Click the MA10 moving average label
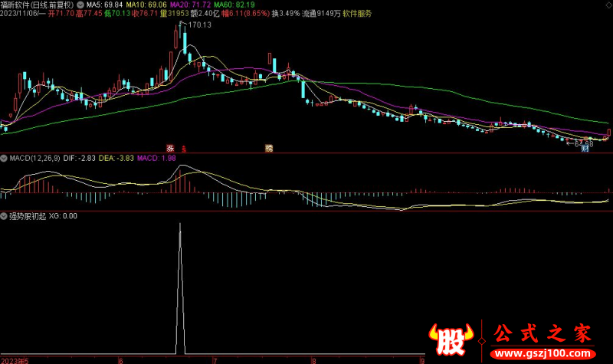The height and width of the screenshot is (364, 613). click(x=146, y=5)
